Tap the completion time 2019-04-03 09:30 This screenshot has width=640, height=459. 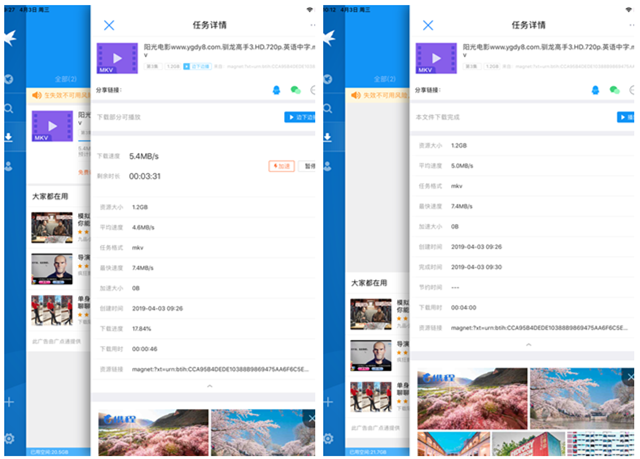coord(476,267)
